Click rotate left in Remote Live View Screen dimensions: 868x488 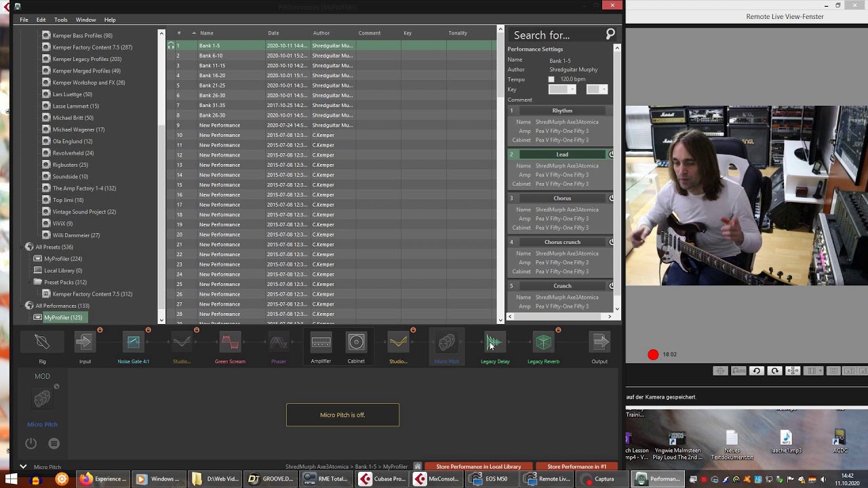coord(756,371)
